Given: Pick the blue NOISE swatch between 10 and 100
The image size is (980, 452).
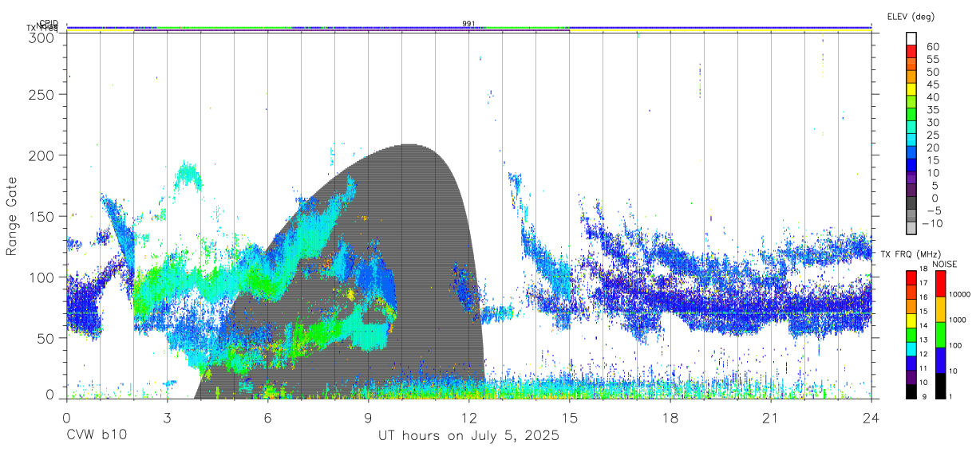Looking at the screenshot, I should coord(942,360).
